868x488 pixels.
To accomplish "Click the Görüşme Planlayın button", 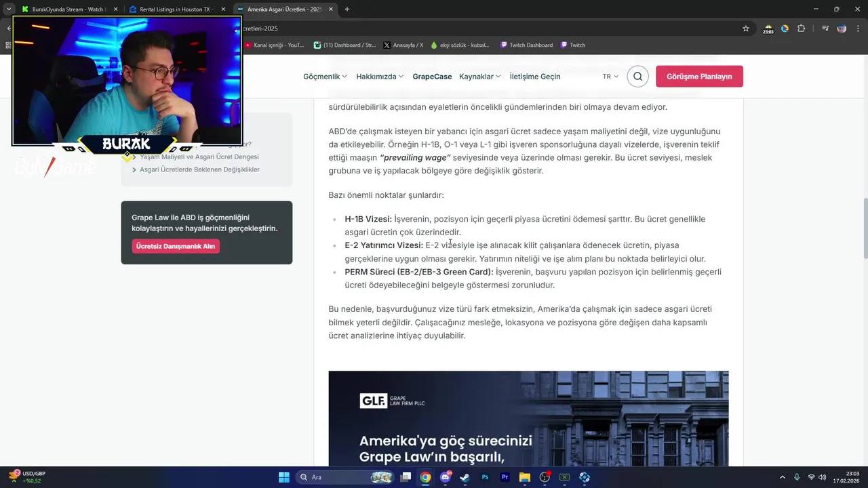I will 699,77.
